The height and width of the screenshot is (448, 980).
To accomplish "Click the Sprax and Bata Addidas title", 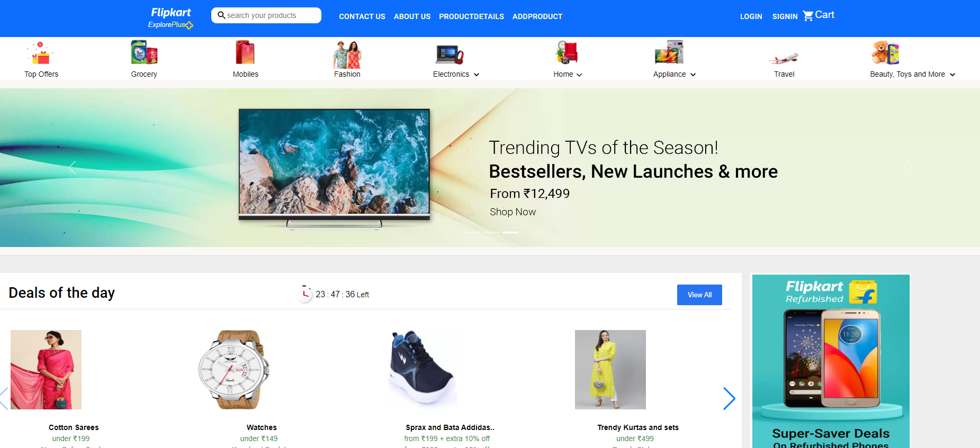I will click(450, 427).
